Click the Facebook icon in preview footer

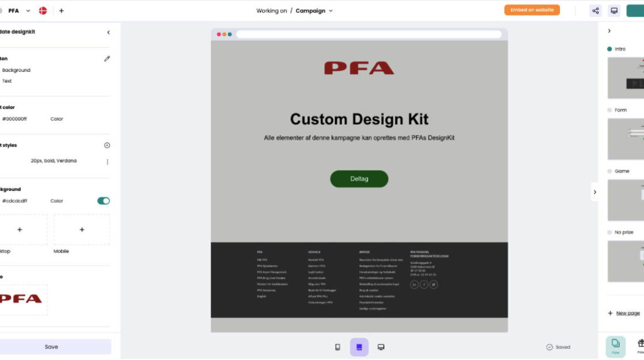[x=424, y=285]
